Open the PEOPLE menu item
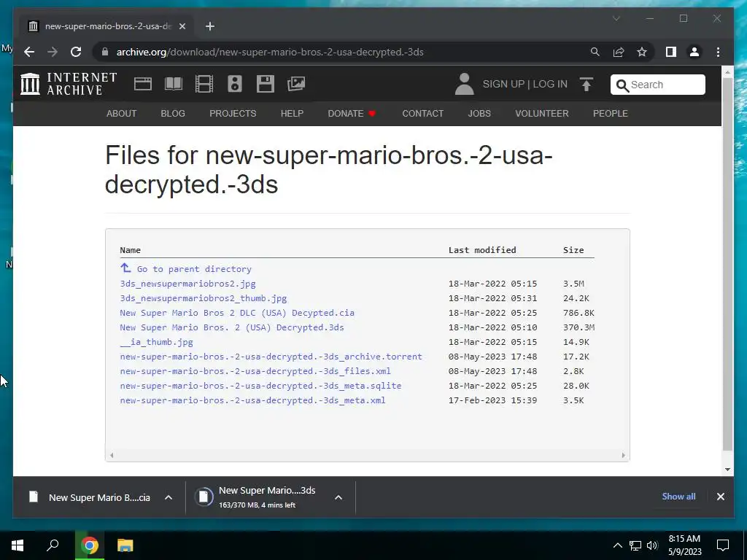747x560 pixels. tap(611, 113)
